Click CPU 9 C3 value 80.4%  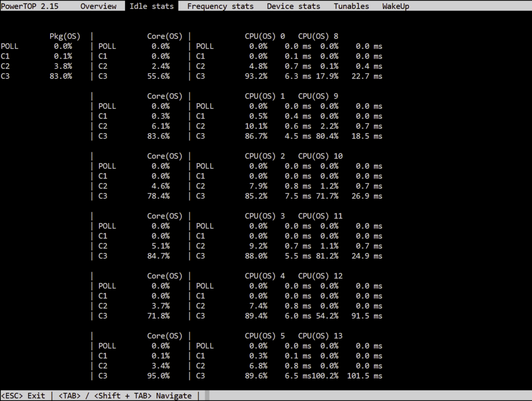327,136
